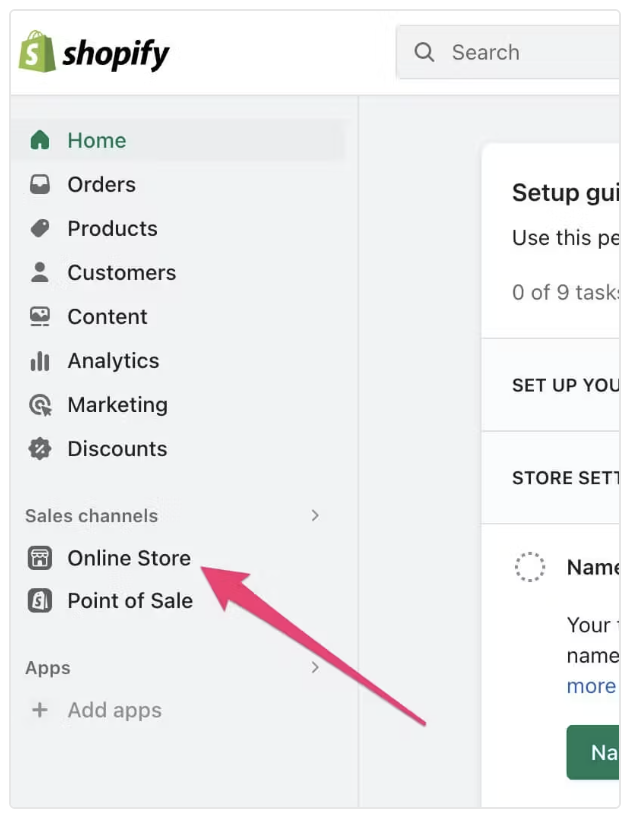Click the Add apps link
This screenshot has width=632, height=818.
(115, 710)
